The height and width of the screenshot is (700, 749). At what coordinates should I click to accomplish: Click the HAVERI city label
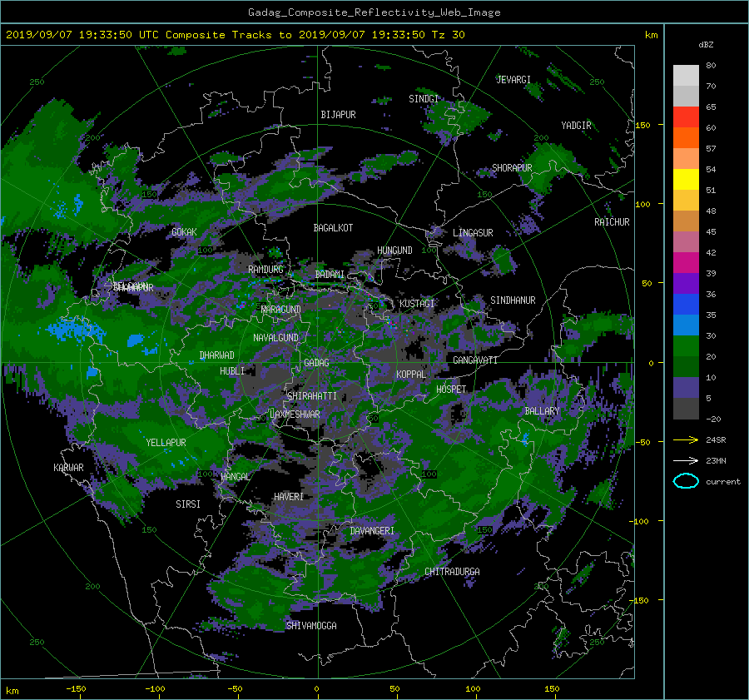click(289, 497)
